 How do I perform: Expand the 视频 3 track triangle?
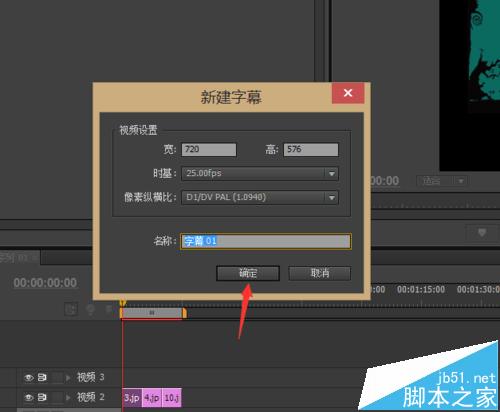click(x=68, y=378)
